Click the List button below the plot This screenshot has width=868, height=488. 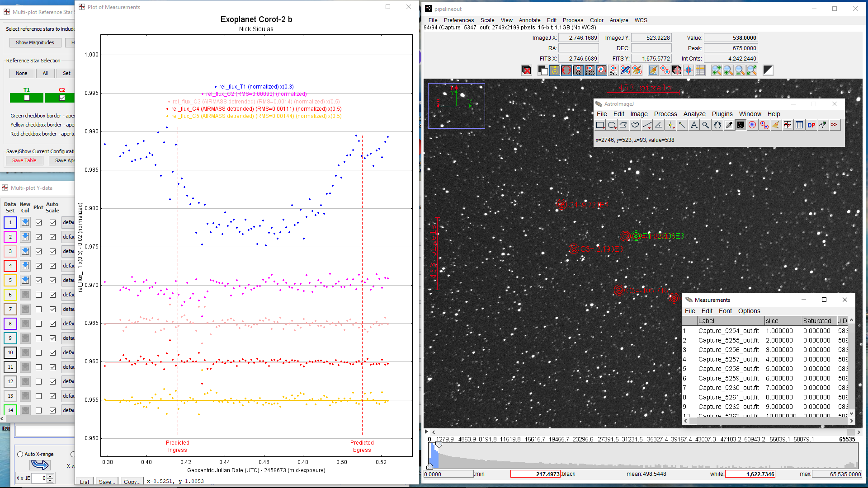(x=85, y=482)
